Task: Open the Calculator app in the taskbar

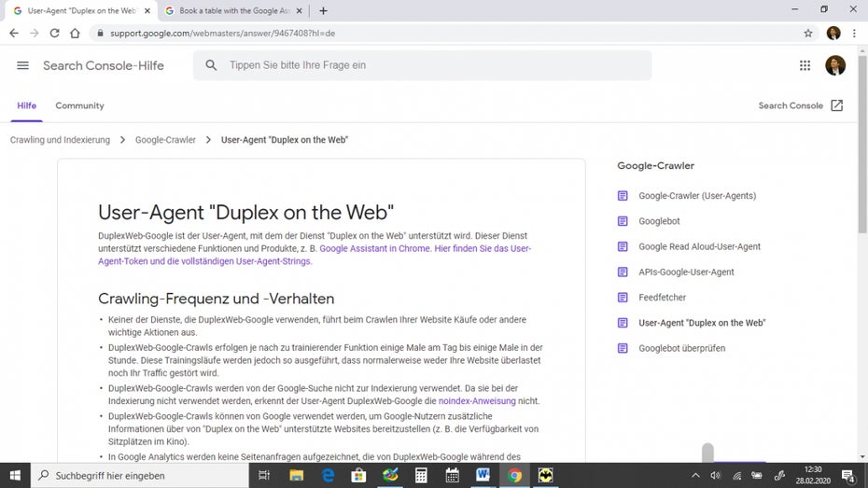Action: click(421, 475)
